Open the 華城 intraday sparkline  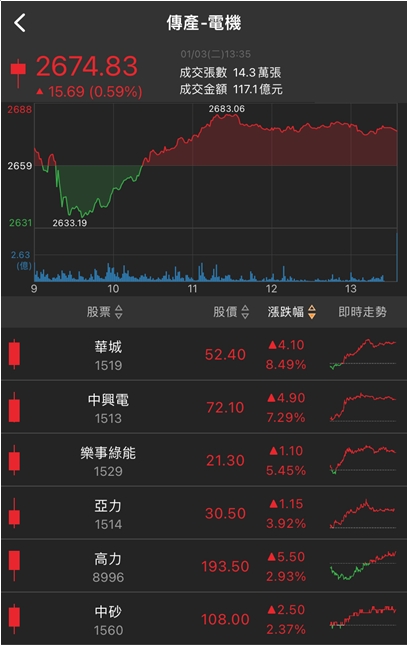click(363, 354)
